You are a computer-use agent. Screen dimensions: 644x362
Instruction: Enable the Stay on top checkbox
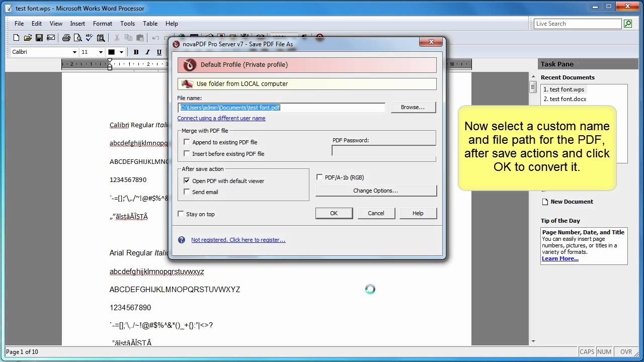(181, 214)
